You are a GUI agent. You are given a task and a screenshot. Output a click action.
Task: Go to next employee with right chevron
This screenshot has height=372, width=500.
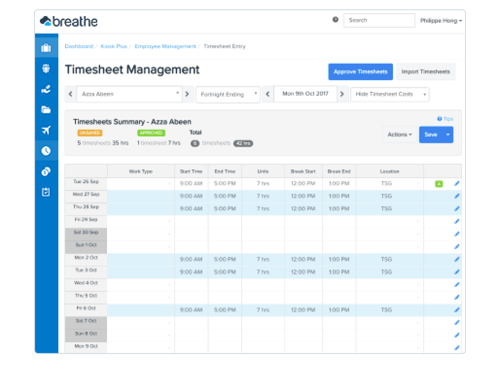pyautogui.click(x=187, y=94)
